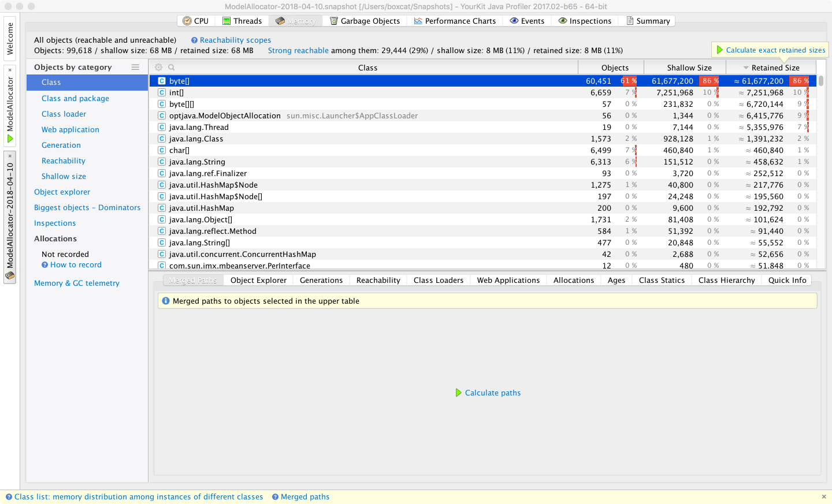Select the Class and package category
Image resolution: width=832 pixels, height=504 pixels.
(x=75, y=99)
